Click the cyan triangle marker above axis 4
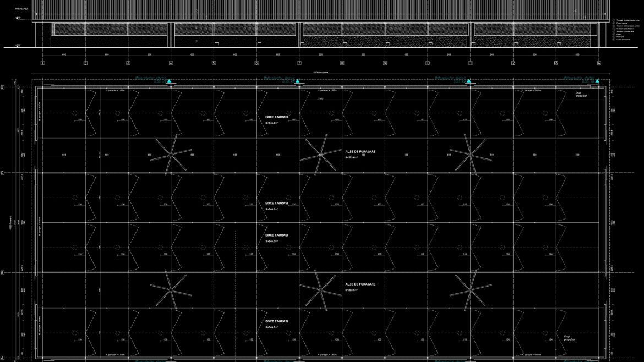This screenshot has width=644, height=362. point(170,81)
